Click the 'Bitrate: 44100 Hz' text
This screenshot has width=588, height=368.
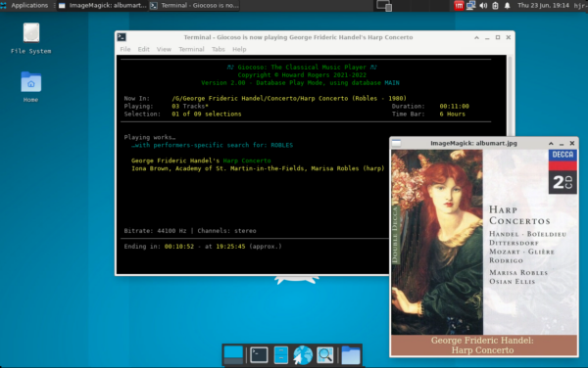(x=155, y=231)
